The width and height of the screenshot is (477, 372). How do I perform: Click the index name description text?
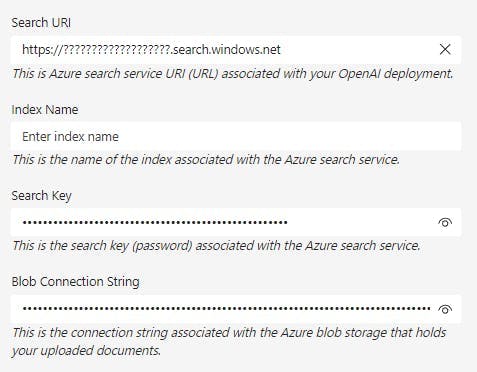[206, 160]
